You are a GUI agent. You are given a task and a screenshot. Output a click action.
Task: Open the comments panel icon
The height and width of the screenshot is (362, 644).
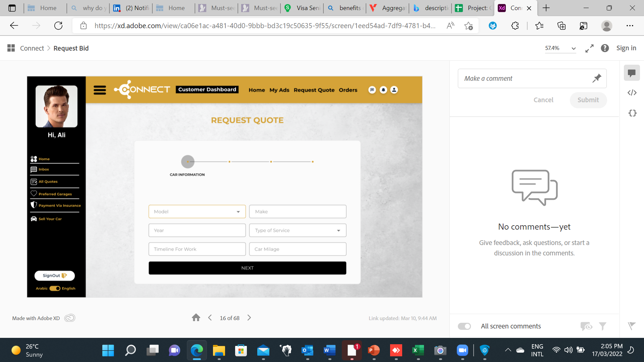pos(632,73)
